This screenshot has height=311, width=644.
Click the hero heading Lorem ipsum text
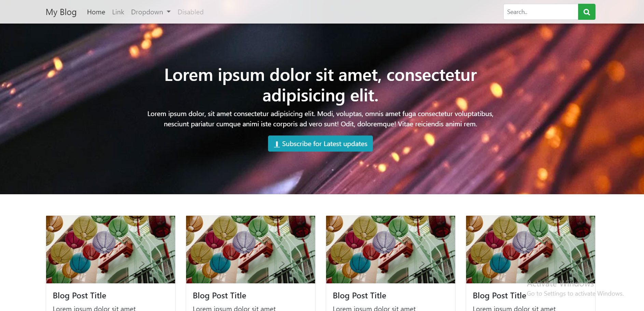(x=320, y=85)
